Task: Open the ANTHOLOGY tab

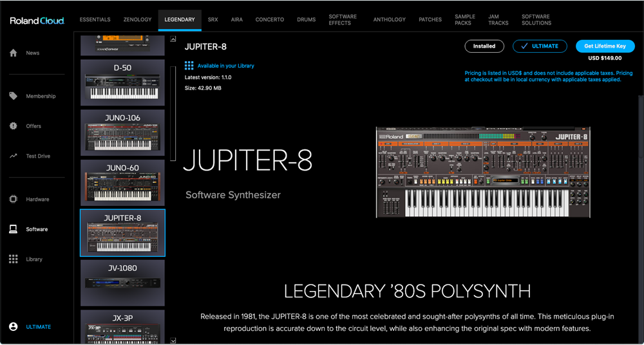Action: click(390, 20)
